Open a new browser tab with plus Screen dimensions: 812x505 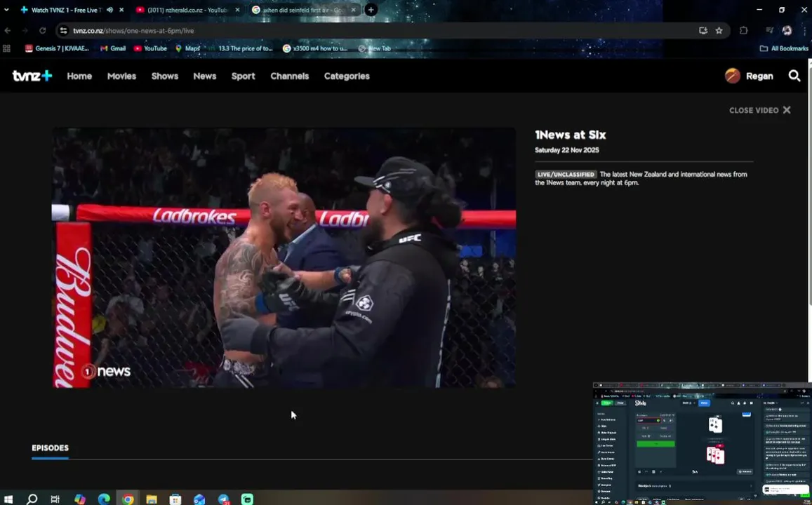coord(371,10)
